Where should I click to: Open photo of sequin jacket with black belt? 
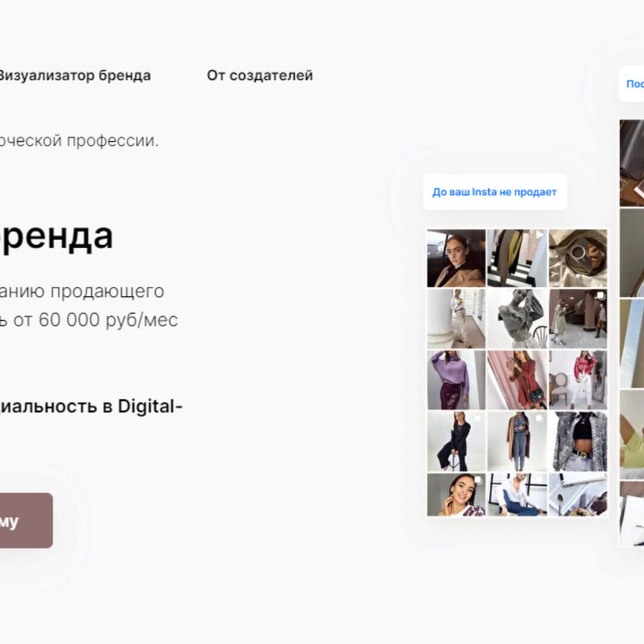(578, 441)
